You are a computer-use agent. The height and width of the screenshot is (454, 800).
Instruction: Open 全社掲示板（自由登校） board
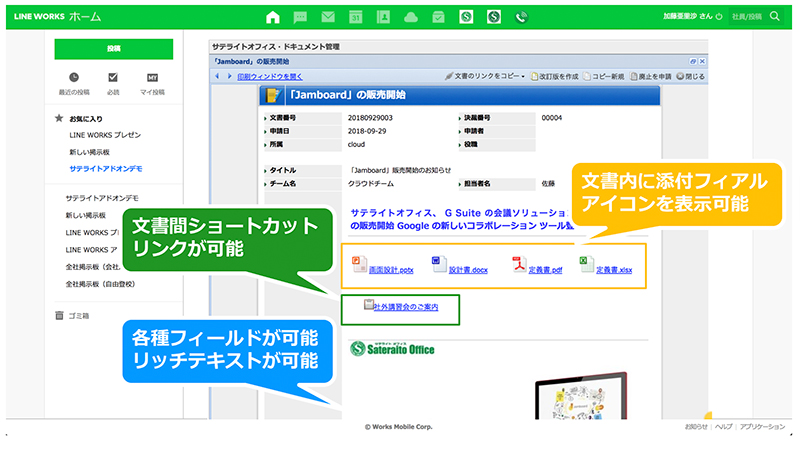(x=100, y=284)
